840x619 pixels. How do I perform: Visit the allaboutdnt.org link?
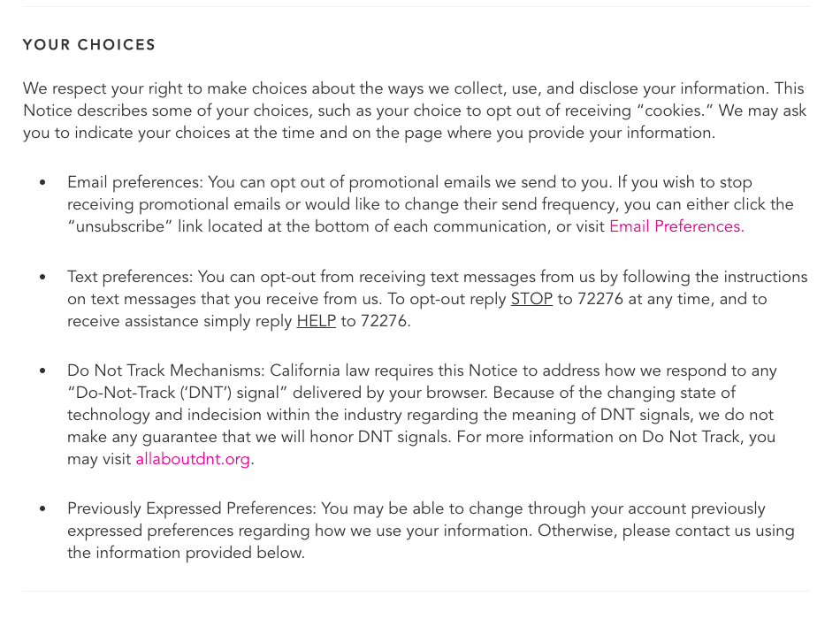coord(193,459)
